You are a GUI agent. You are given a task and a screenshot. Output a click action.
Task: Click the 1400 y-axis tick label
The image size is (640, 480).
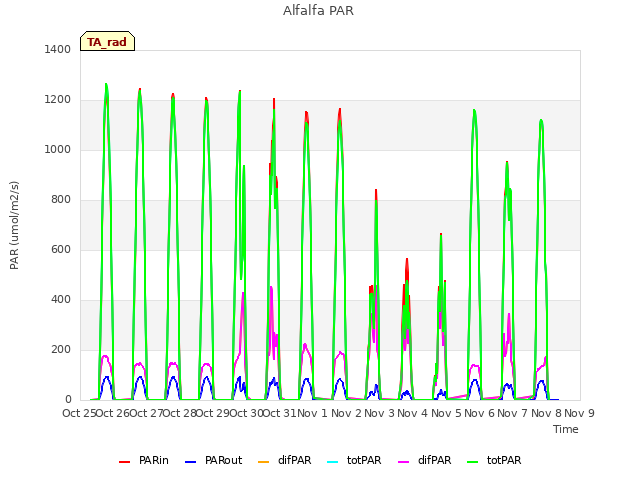click(57, 49)
